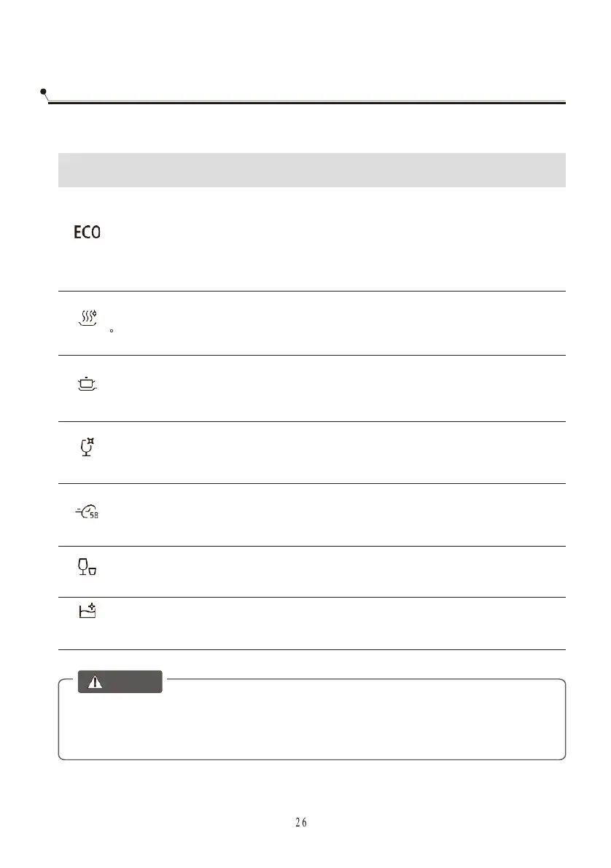Screen dimensions: 611x868
Task: Click the ECO program symbol
Action: click(87, 232)
